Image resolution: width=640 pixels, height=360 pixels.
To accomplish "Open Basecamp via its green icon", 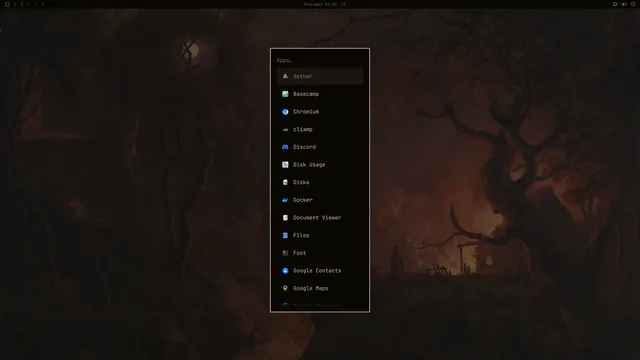I will pos(285,94).
